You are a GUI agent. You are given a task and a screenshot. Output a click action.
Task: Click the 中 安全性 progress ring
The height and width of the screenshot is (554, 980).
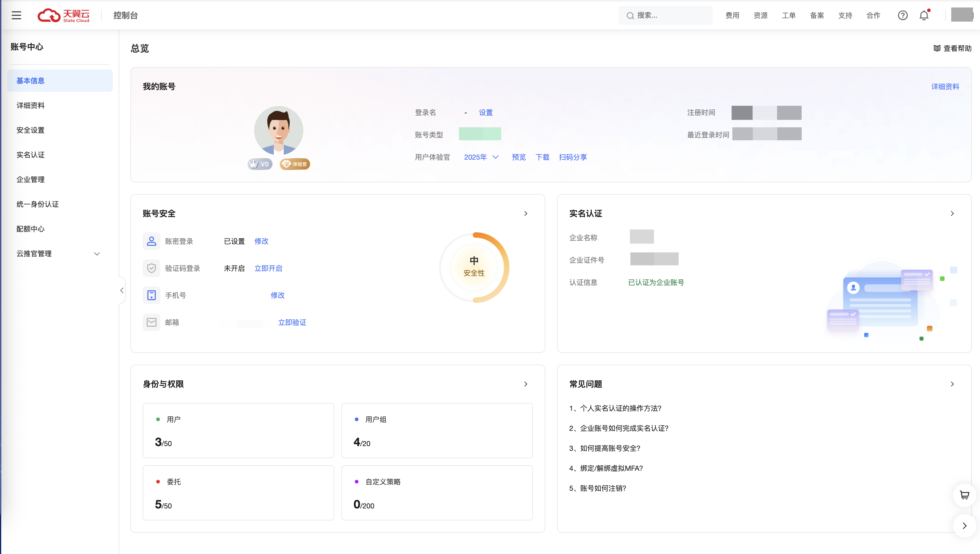coord(474,267)
